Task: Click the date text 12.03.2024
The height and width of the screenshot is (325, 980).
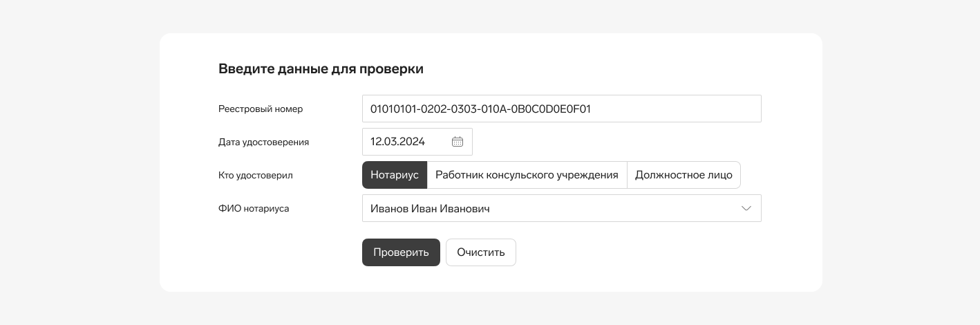Action: [x=397, y=142]
